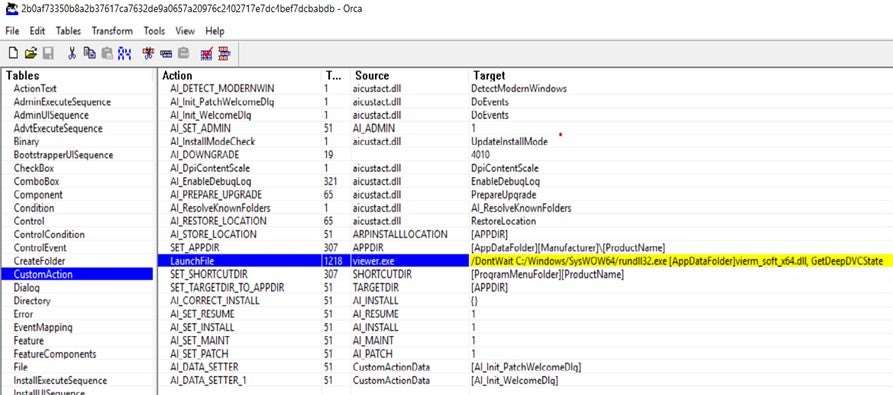Select the ControlCondition table

(x=49, y=234)
